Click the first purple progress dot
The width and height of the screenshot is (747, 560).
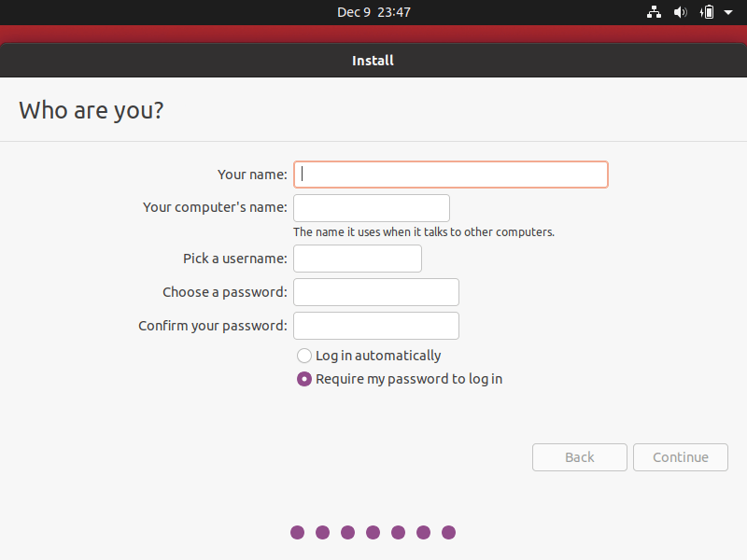pos(297,532)
